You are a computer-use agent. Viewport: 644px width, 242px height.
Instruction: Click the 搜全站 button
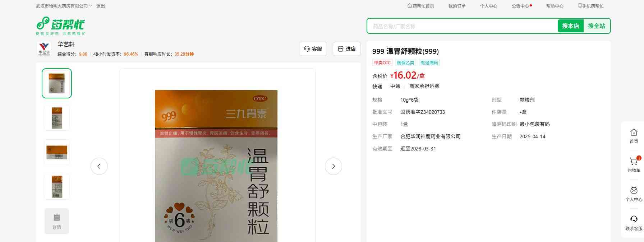tap(596, 26)
